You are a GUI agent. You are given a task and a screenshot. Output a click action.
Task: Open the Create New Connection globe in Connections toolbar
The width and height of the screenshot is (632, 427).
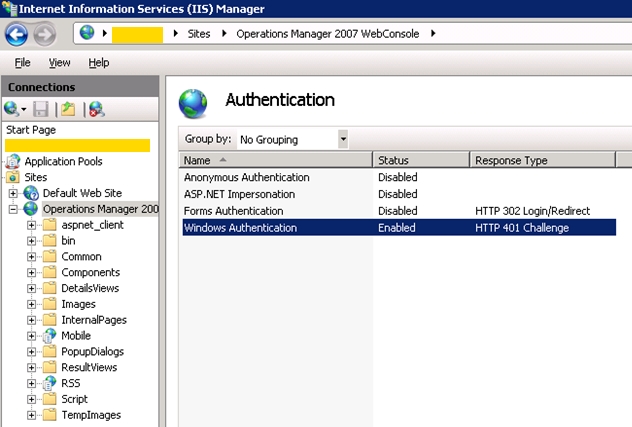[x=12, y=109]
